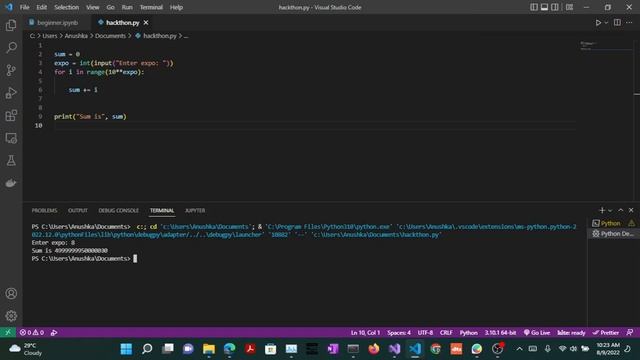This screenshot has height=360, width=640.
Task: Toggle the secondary side bar layout icon
Action: pos(555,7)
